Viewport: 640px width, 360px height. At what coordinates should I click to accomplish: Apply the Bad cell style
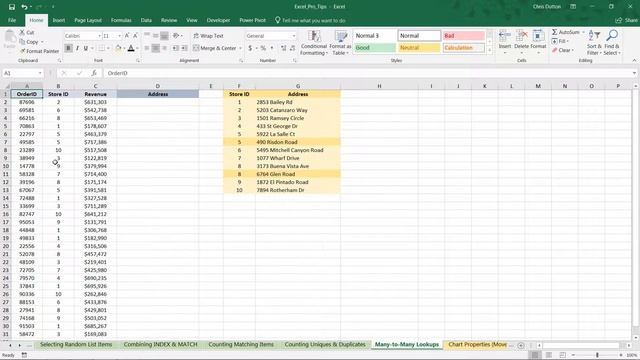(464, 36)
